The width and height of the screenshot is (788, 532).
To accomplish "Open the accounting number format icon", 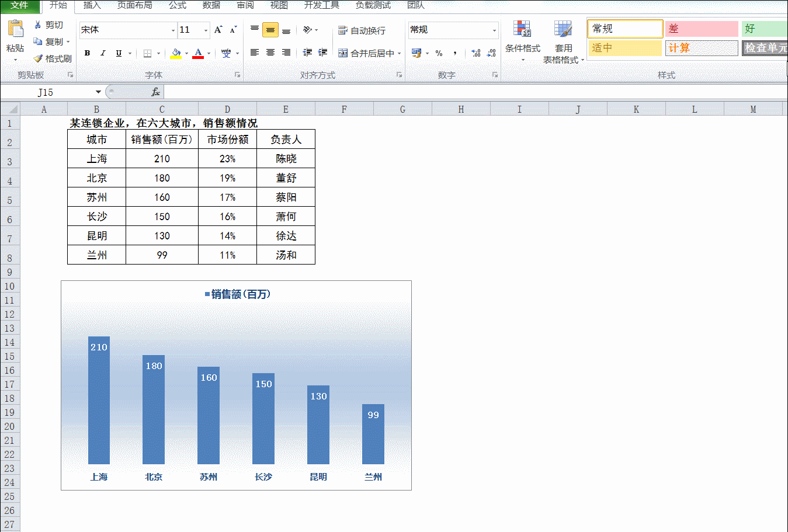I will (416, 53).
